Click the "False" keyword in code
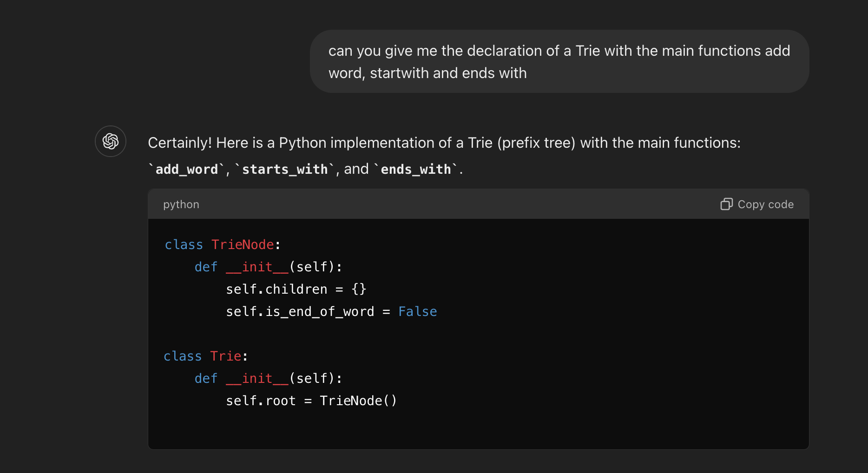The height and width of the screenshot is (473, 868). (418, 311)
